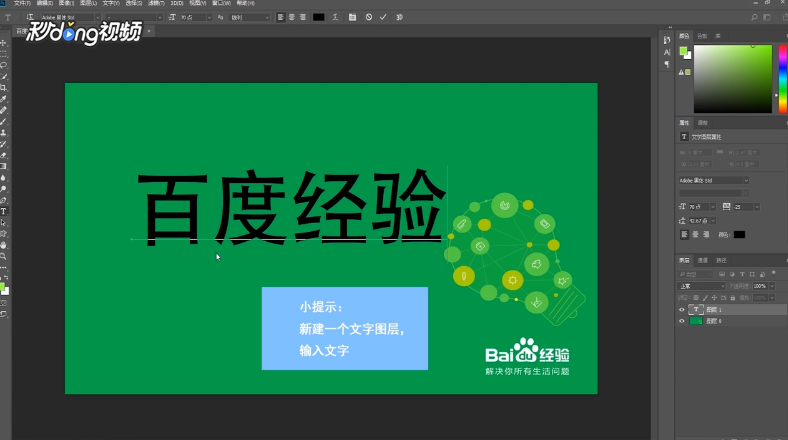This screenshot has width=788, height=440.
Task: Select the Lasso tool
Action: tap(4, 65)
